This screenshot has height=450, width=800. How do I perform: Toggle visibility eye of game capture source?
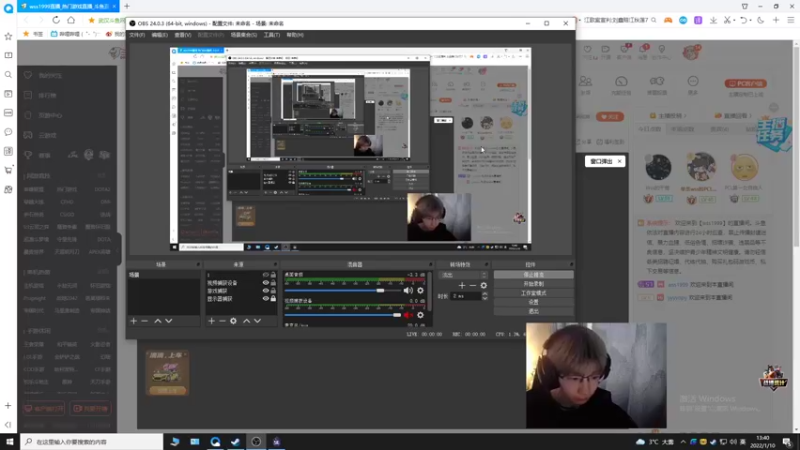click(265, 291)
